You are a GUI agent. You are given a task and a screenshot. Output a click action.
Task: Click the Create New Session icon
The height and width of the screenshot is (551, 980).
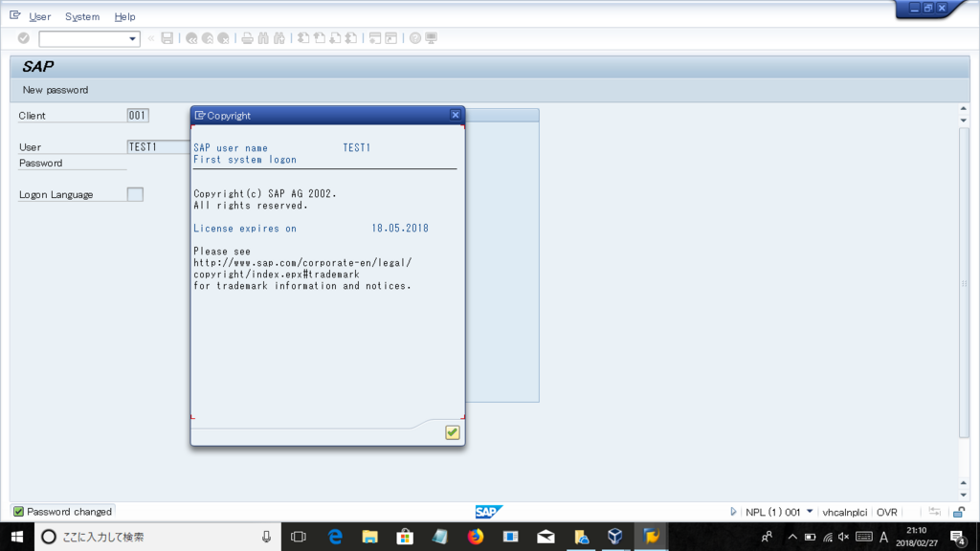pyautogui.click(x=375, y=38)
